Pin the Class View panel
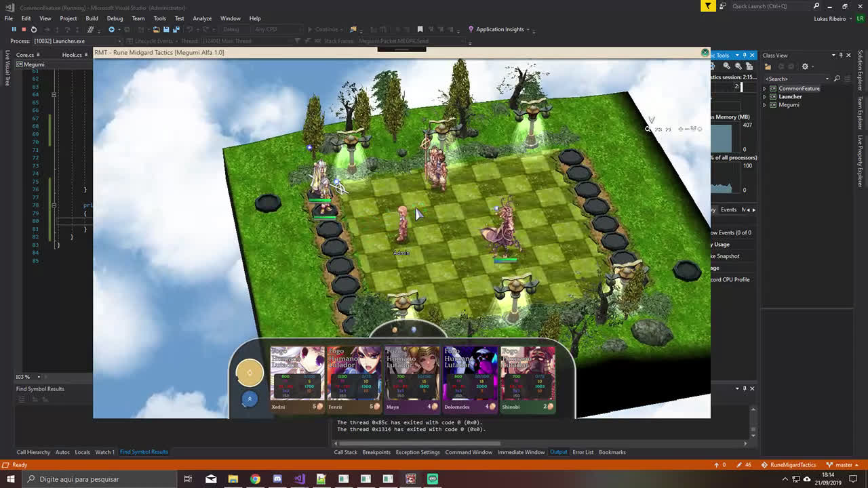The width and height of the screenshot is (868, 488). [x=841, y=55]
